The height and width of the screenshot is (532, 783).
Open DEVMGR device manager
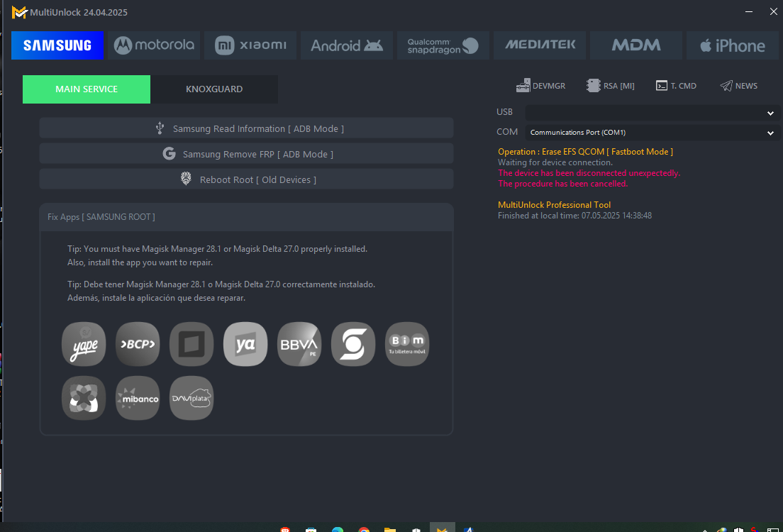pos(541,86)
